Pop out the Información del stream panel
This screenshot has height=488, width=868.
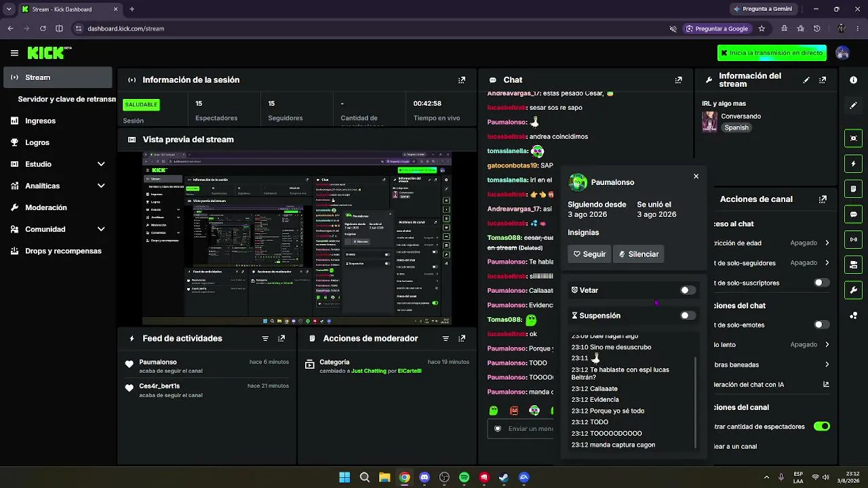[823, 80]
